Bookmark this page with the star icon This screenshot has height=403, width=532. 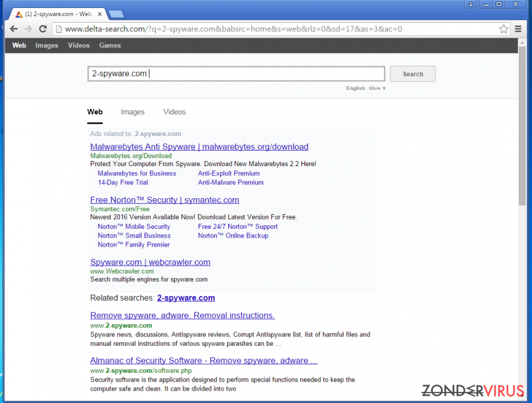coord(504,29)
